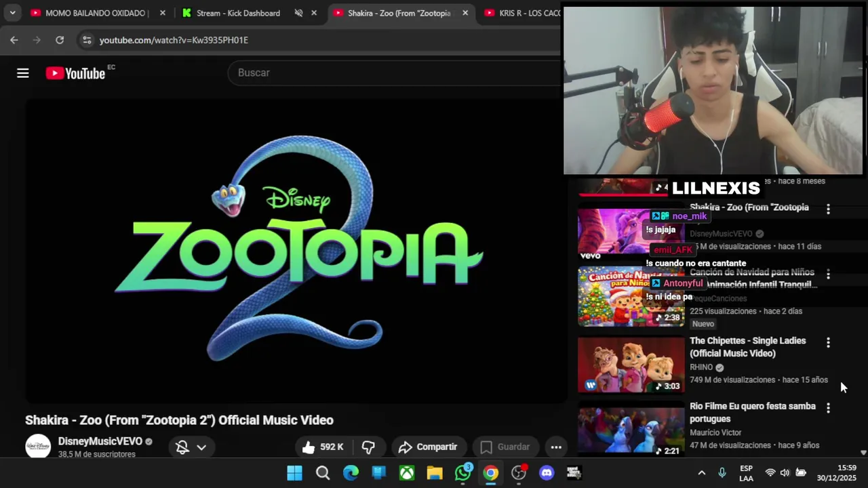Unmute the Kick Dashboard tab audio icon
868x488 pixels.
[x=298, y=13]
